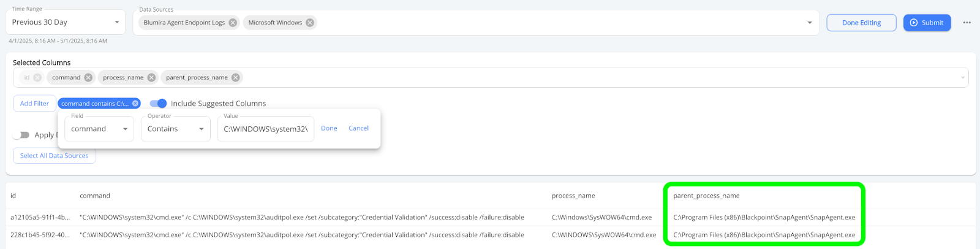The image size is (980, 249).
Task: Click the Done Editing button
Action: coord(861,23)
